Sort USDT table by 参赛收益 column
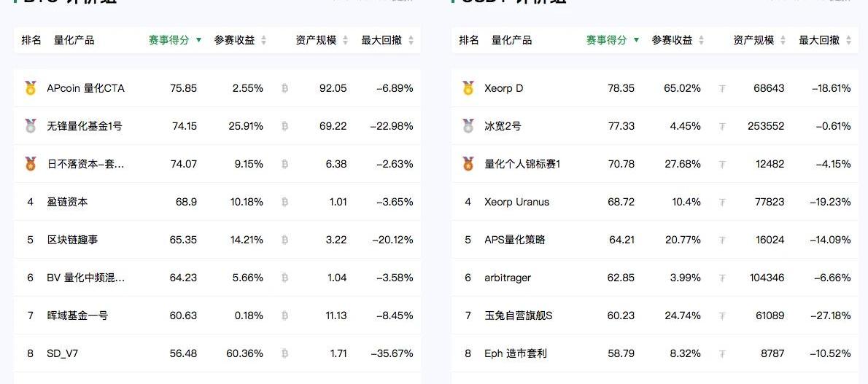Screen dimensions: 868x384 (678, 40)
